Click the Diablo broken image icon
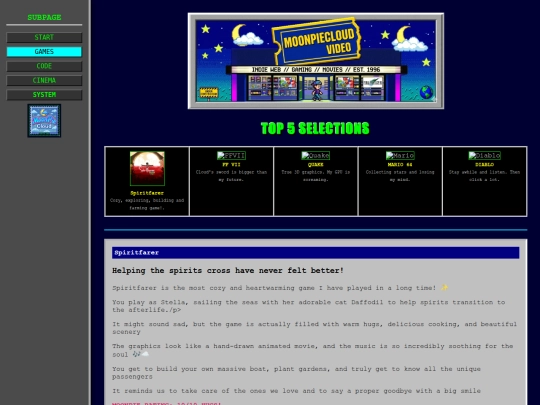540x405 pixels. [484, 156]
